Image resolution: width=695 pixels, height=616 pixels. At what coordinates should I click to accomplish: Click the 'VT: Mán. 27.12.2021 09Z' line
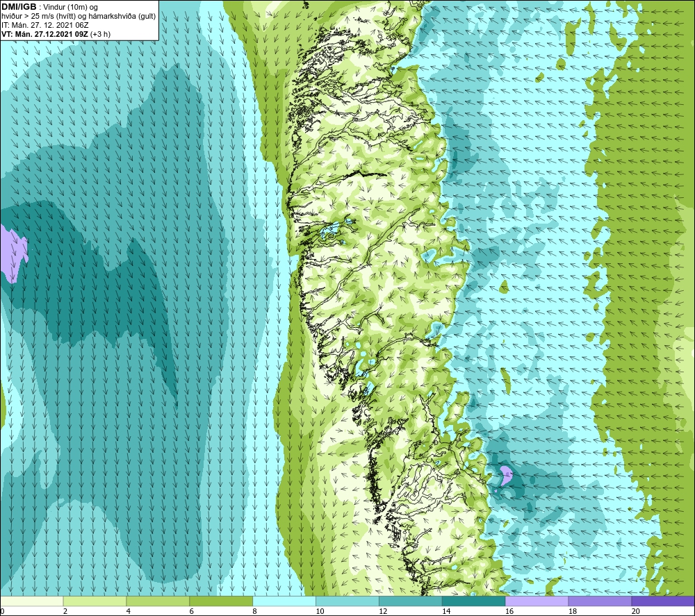[x=44, y=34]
